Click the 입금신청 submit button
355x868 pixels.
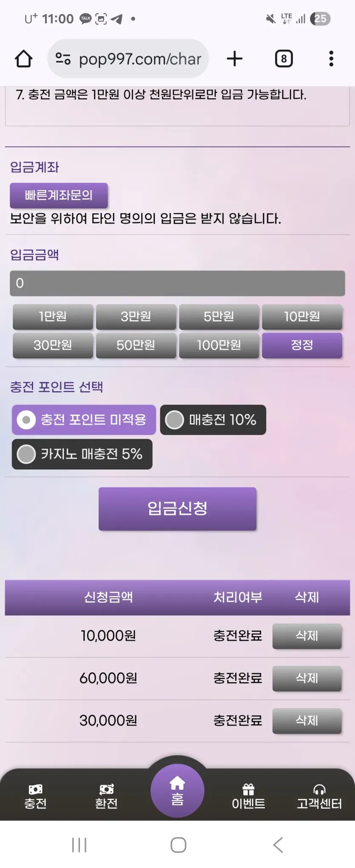(x=177, y=509)
